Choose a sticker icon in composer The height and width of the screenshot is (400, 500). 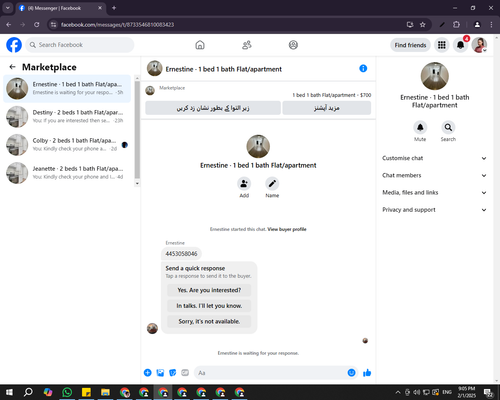click(x=173, y=373)
